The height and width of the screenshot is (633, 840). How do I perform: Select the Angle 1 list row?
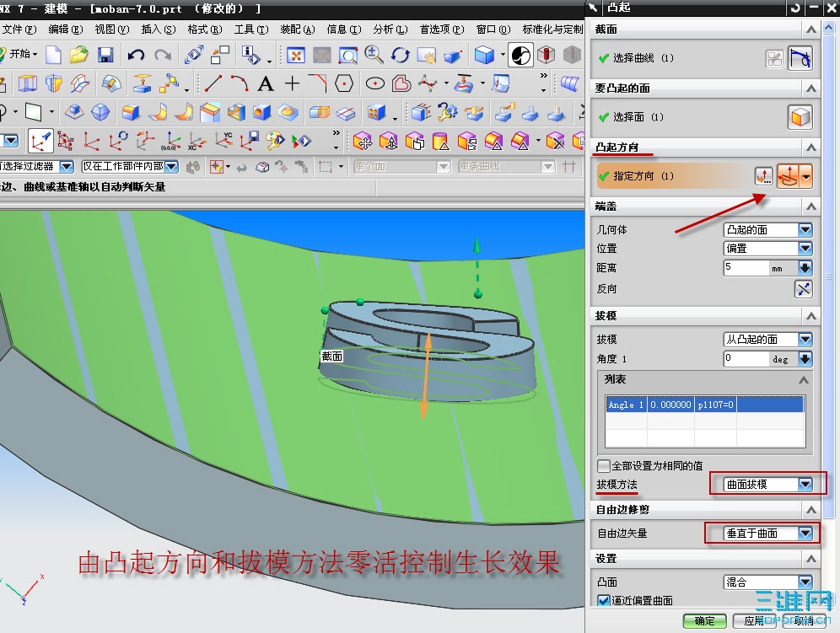pos(705,405)
